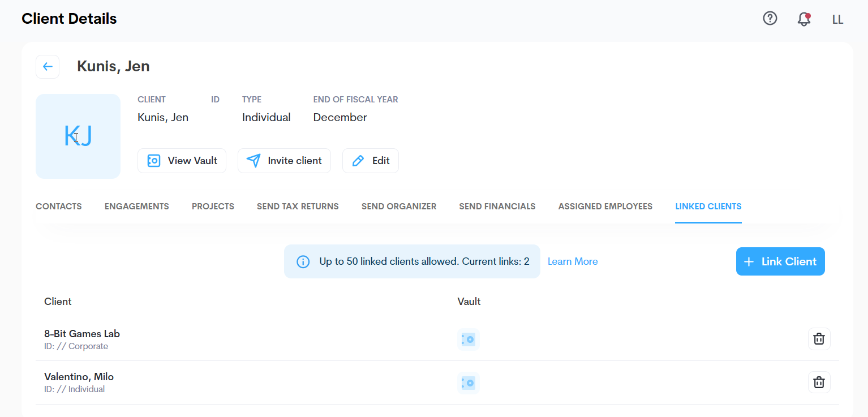Open the notifications bell icon
868x417 pixels.
[804, 19]
